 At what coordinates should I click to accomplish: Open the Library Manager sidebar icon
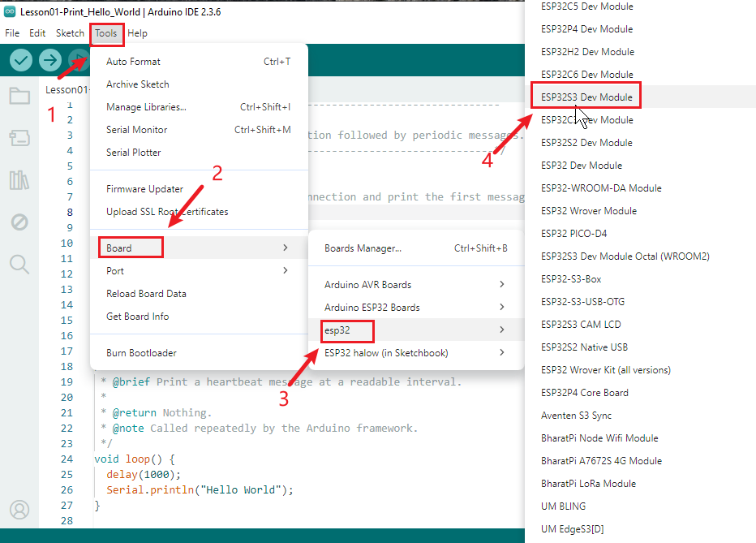pyautogui.click(x=19, y=180)
